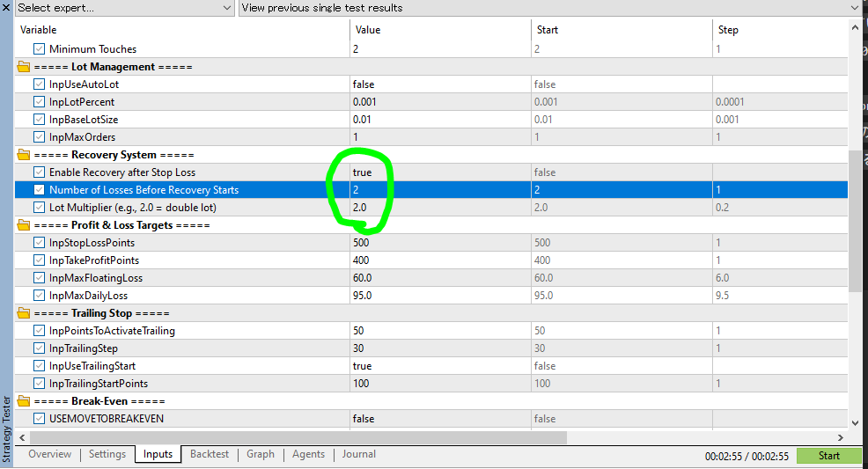Open the Journal tab

tap(358, 454)
